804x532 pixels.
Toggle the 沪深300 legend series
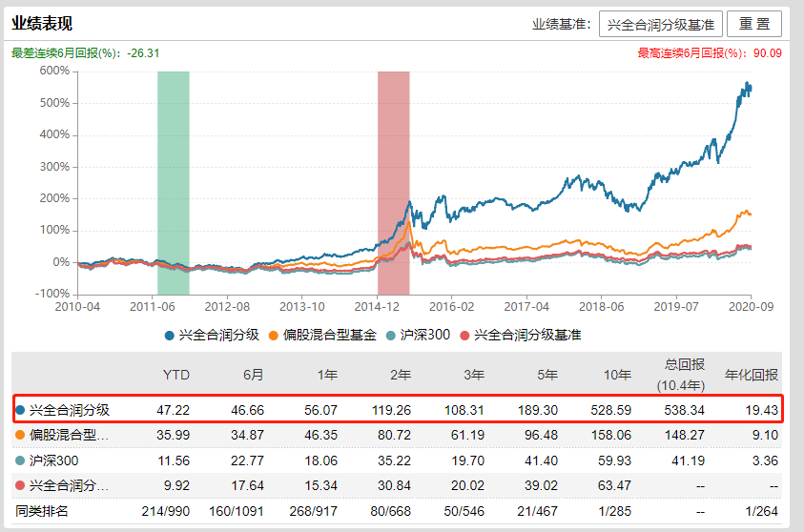pos(418,336)
